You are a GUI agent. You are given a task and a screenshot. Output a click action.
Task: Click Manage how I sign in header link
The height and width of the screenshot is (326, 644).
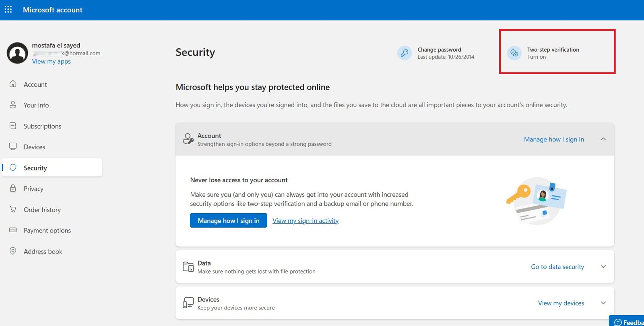click(554, 139)
